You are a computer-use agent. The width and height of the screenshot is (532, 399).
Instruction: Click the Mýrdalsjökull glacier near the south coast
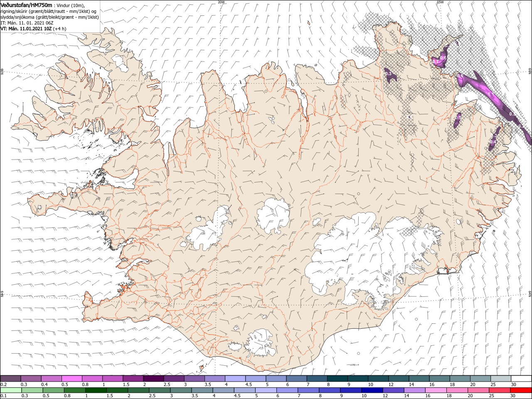tap(260, 343)
